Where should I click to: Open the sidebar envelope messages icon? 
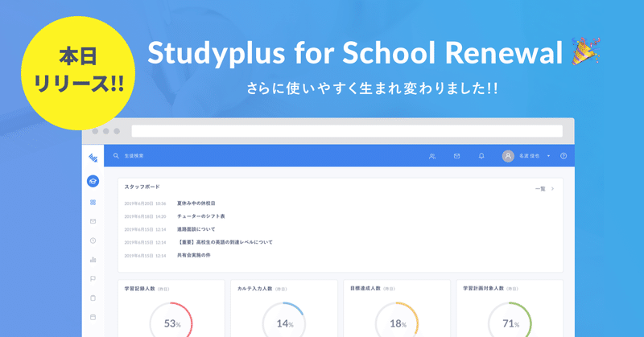(x=93, y=221)
